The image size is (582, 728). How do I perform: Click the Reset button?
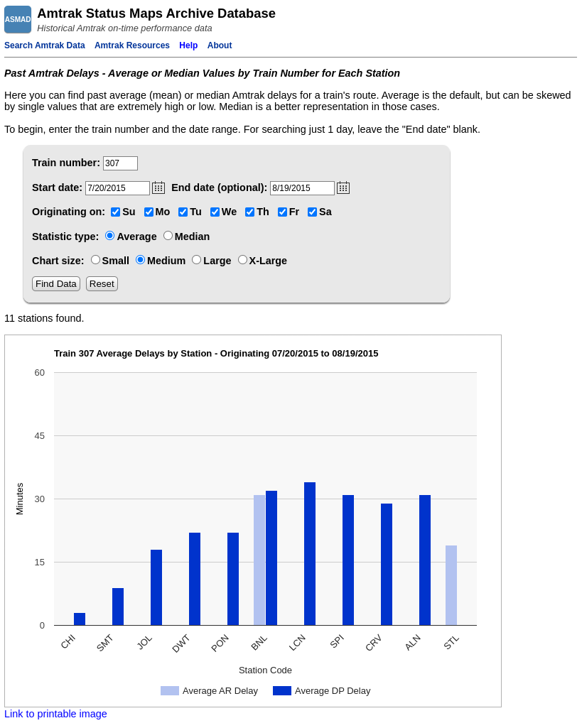pos(102,283)
